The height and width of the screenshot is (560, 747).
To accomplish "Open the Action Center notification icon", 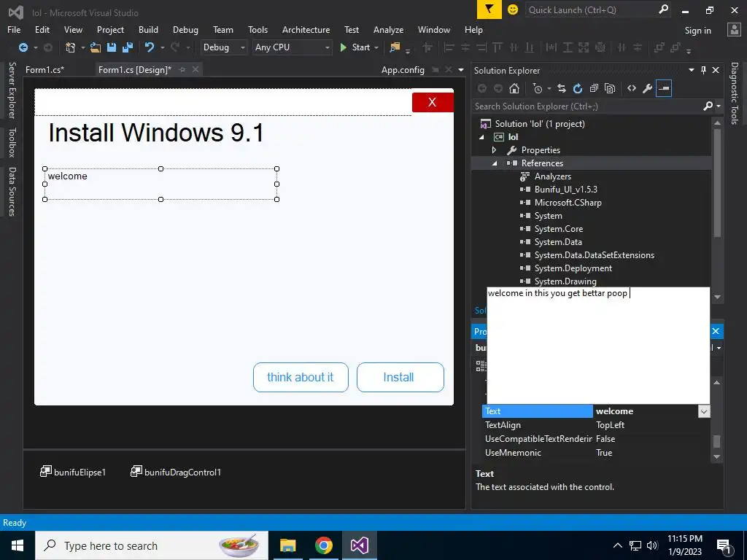I will [x=724, y=545].
